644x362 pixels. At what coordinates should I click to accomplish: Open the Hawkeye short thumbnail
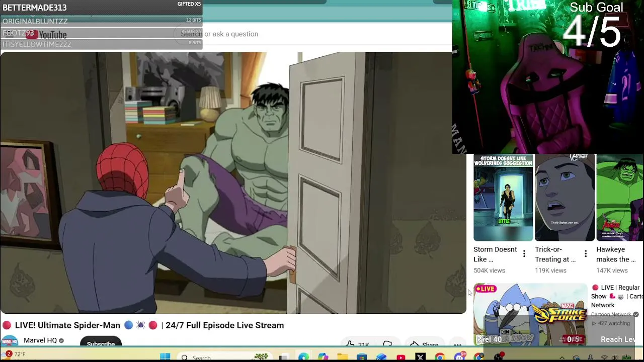tap(620, 198)
